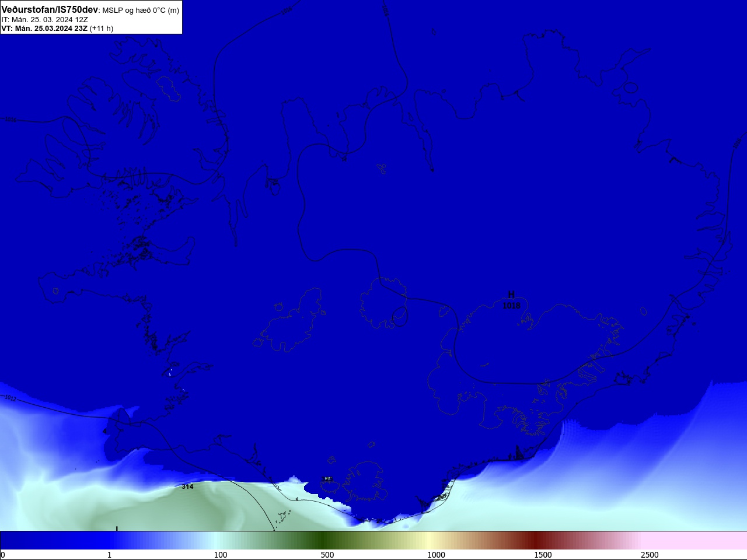Click the '100' tick on the colour scale

pyautogui.click(x=221, y=555)
